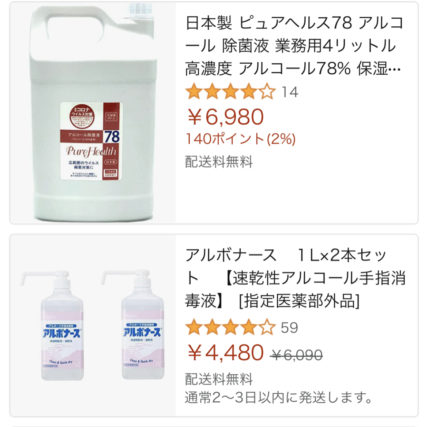Open the 日本製 ピュアヘルス78 product title
The width and height of the screenshot is (428, 427).
[x=294, y=46]
